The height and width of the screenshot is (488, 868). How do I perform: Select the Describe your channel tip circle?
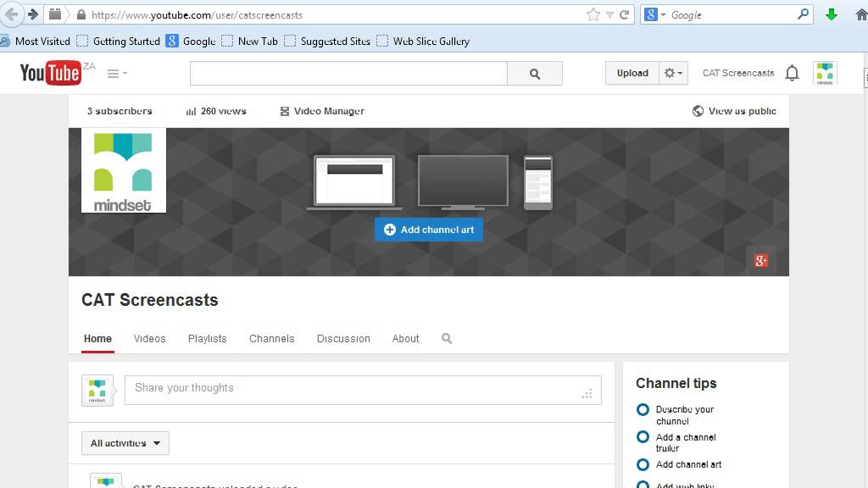643,410
